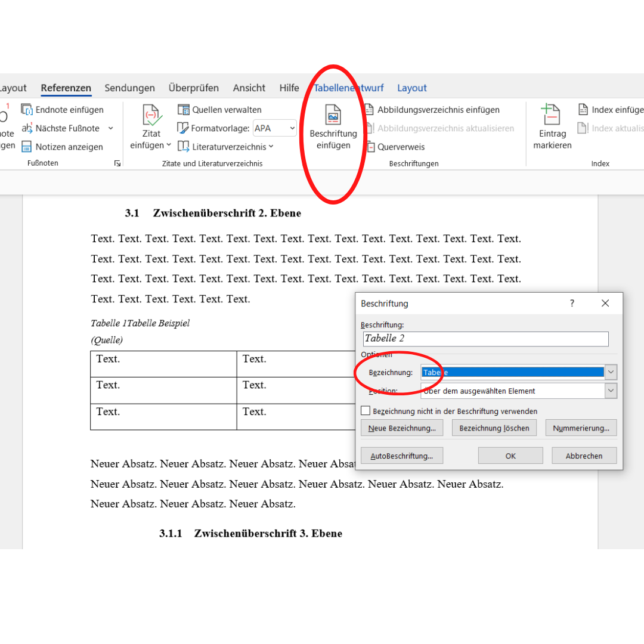Click the Beschriftung text field with Tabelle 2

pos(485,339)
